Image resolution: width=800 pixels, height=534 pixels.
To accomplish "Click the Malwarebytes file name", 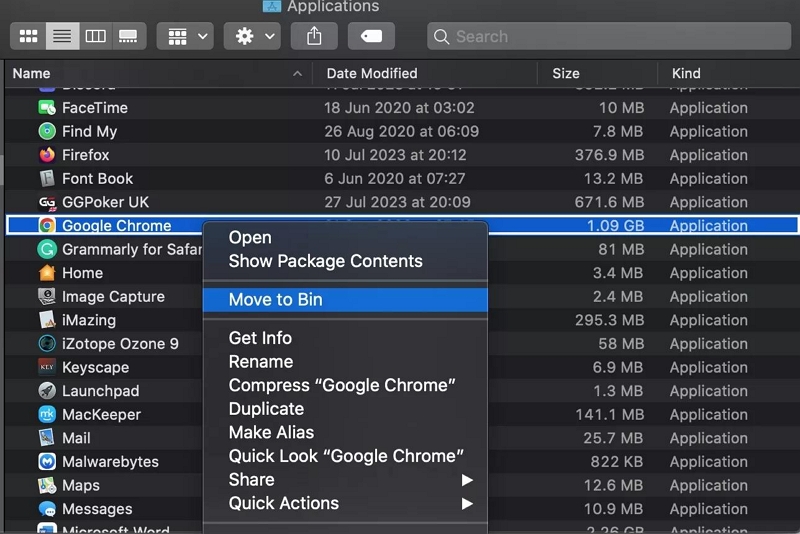I will (x=110, y=462).
